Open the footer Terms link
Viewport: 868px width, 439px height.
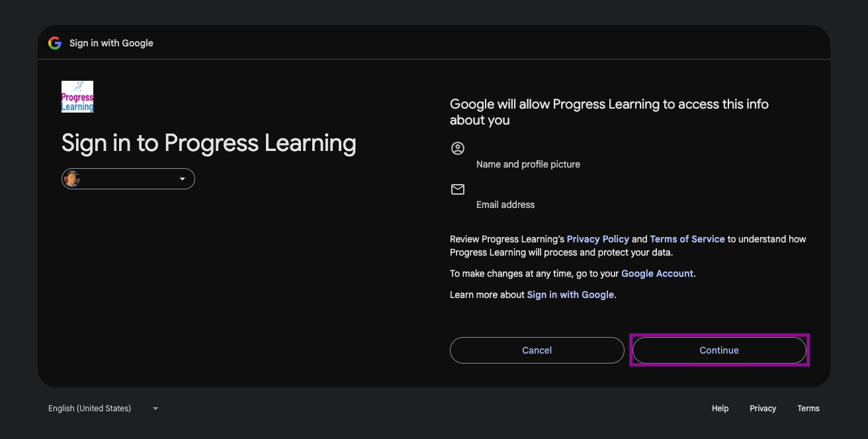[808, 409]
